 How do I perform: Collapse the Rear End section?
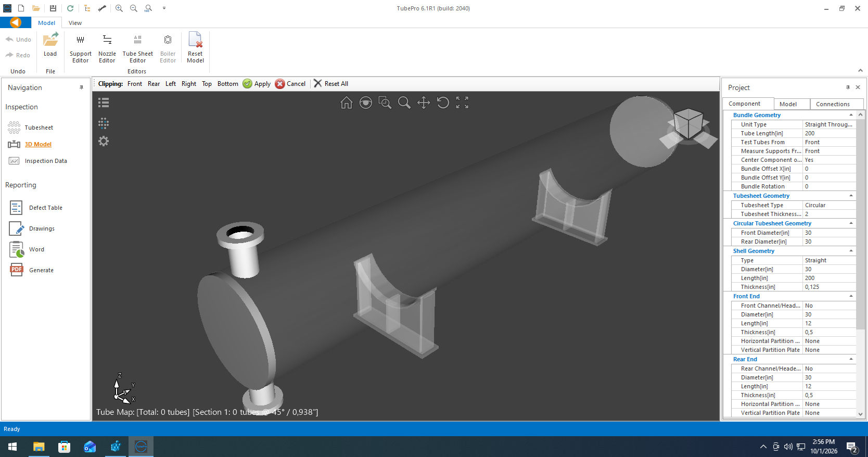click(851, 359)
